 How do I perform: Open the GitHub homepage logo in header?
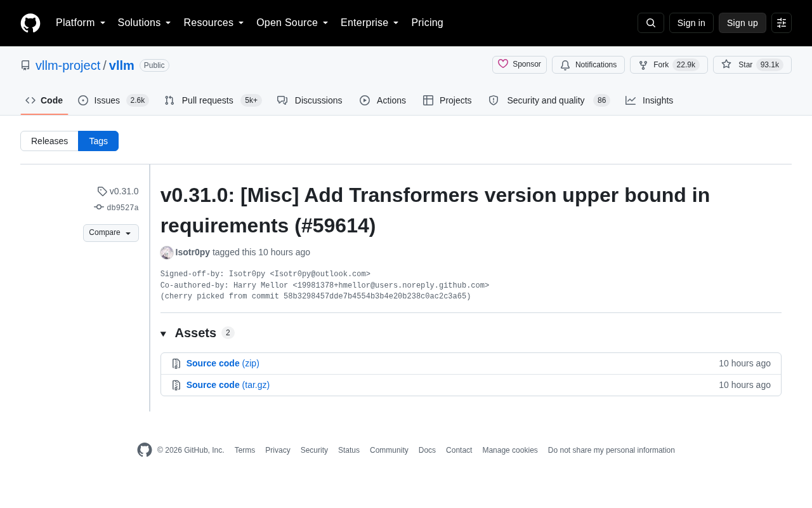click(x=30, y=23)
